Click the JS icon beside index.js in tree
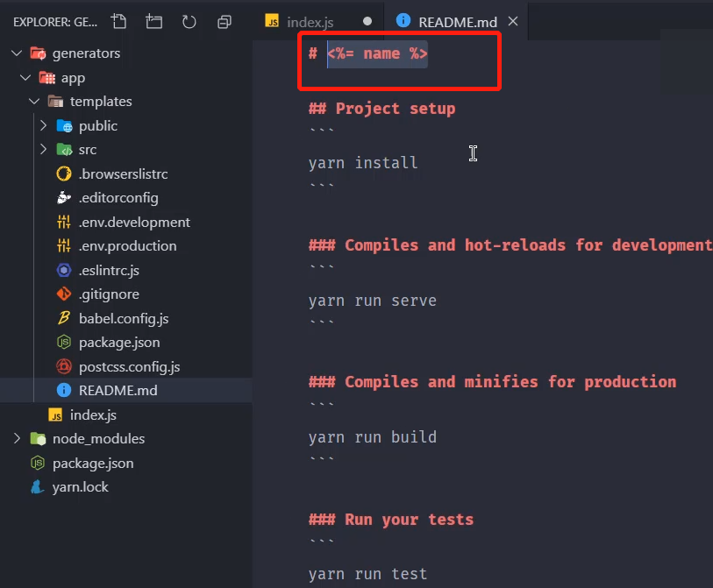Image resolution: width=713 pixels, height=588 pixels. tap(55, 414)
